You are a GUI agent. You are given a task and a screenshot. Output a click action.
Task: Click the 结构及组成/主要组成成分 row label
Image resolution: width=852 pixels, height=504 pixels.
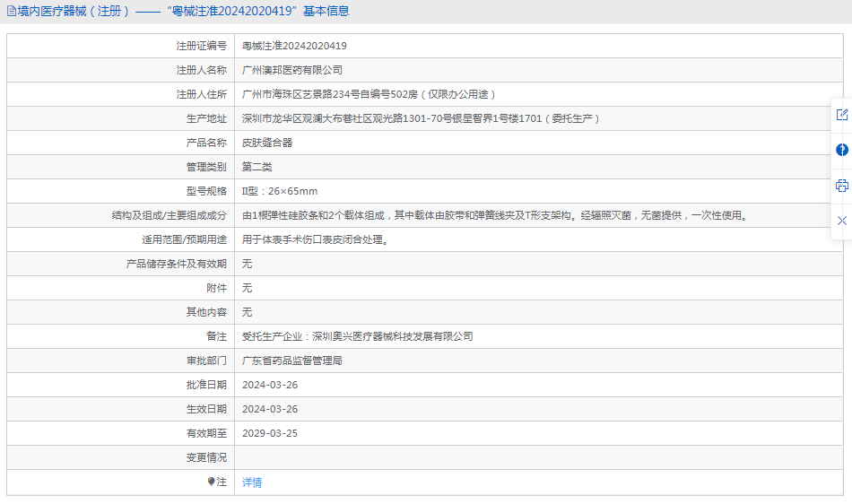point(169,215)
